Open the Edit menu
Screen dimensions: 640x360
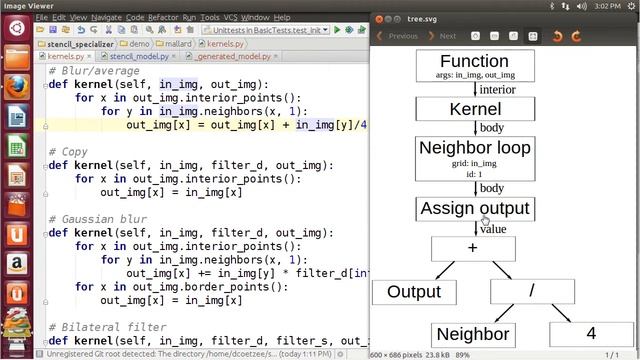(59, 18)
